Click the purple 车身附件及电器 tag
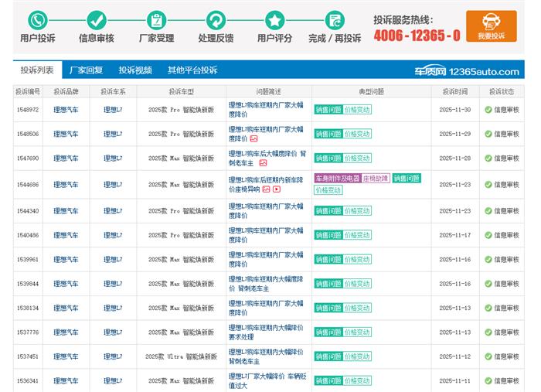 point(338,179)
